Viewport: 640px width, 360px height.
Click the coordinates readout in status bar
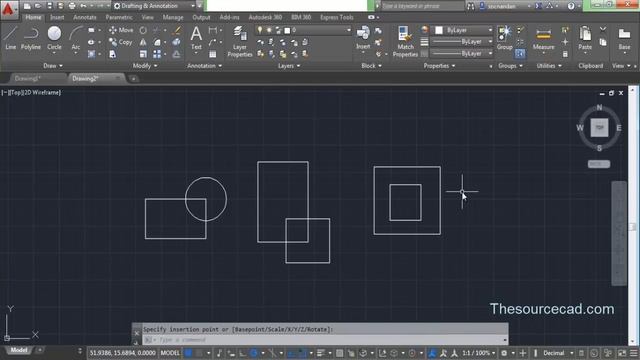pyautogui.click(x=122, y=353)
